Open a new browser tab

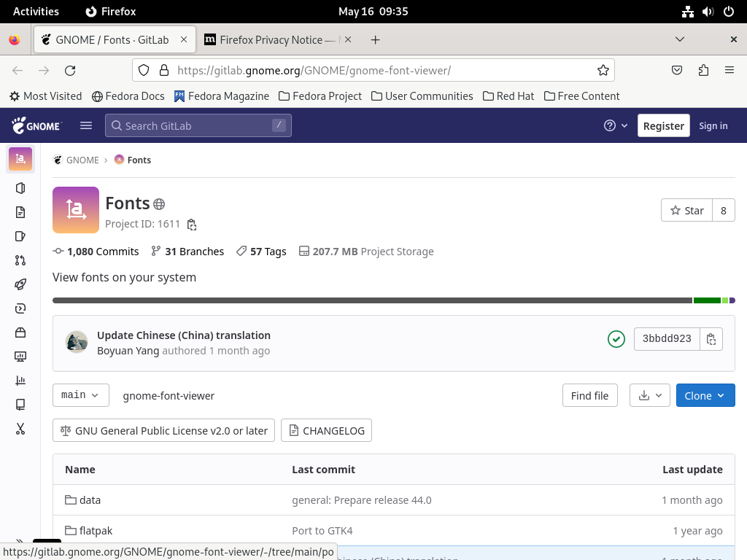(376, 39)
